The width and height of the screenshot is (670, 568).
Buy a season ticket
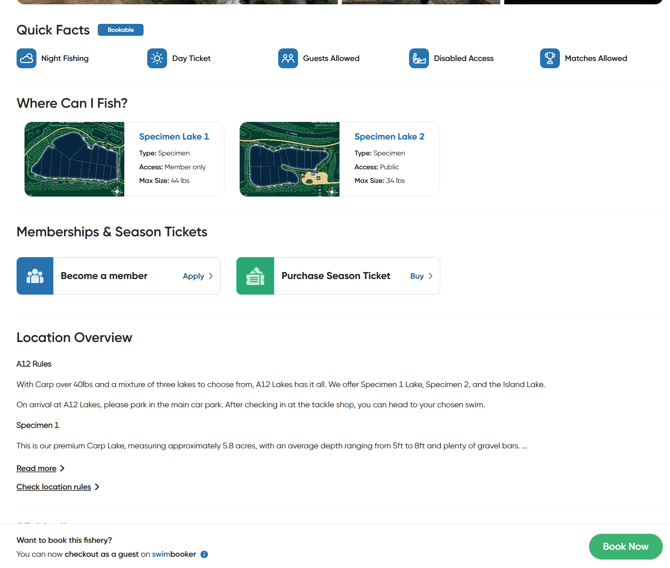(x=420, y=276)
